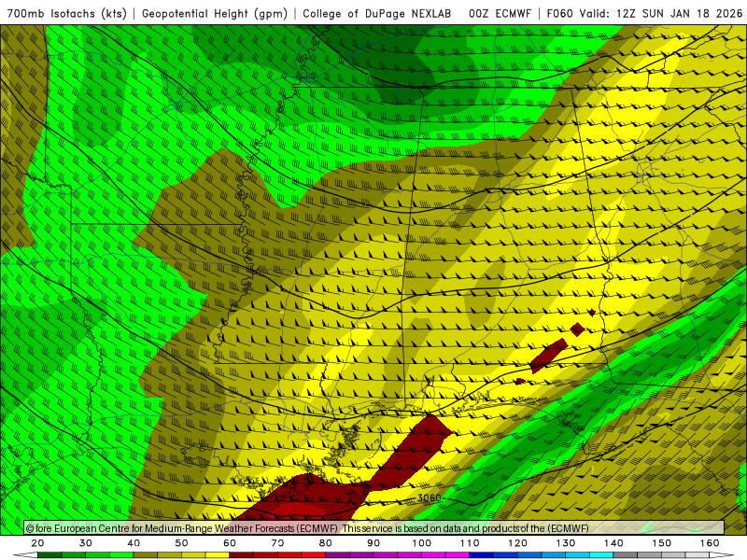
Task: Click the '90' colorbar scale label
Action: pos(373,543)
